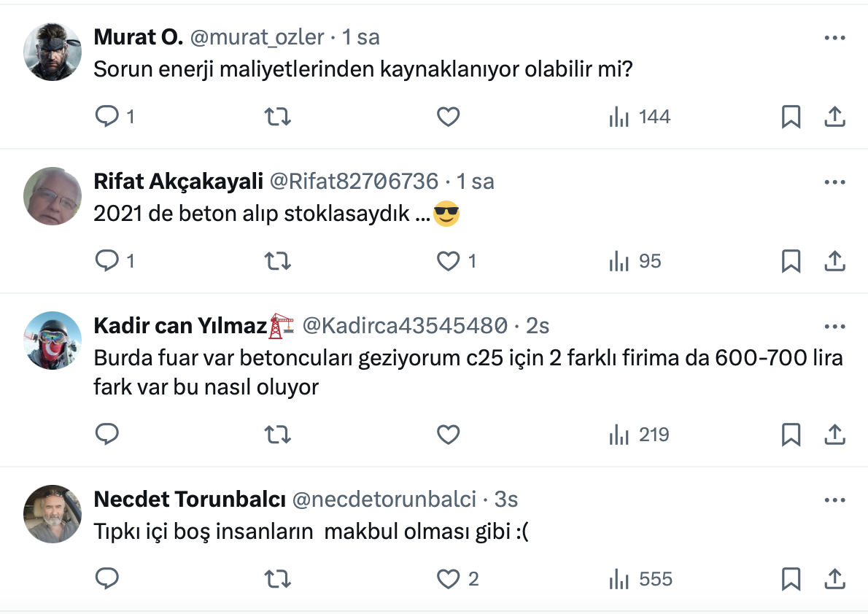
Task: Like Murat O.'s energy costs tweet
Action: click(x=448, y=117)
